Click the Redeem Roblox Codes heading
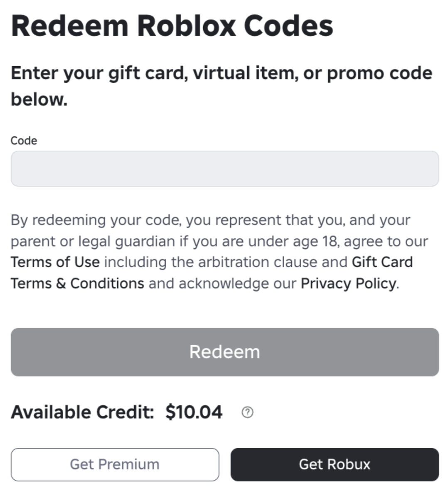This screenshot has width=448, height=489. [172, 26]
